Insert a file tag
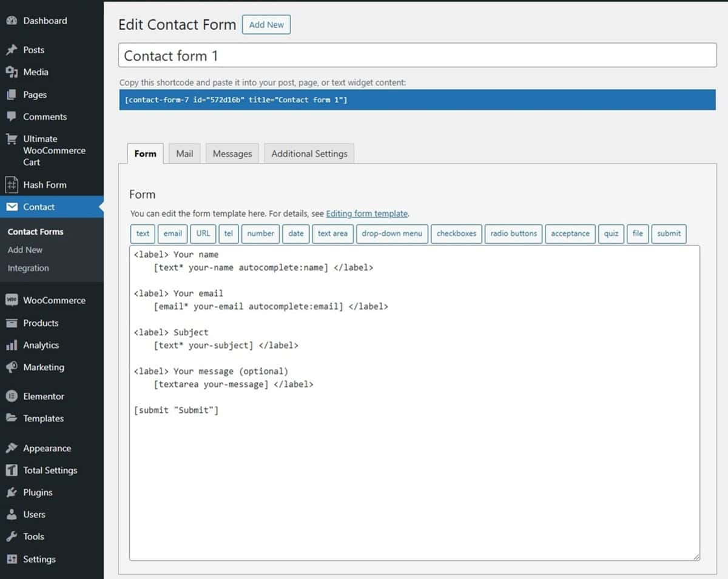This screenshot has width=728, height=579. tap(638, 233)
